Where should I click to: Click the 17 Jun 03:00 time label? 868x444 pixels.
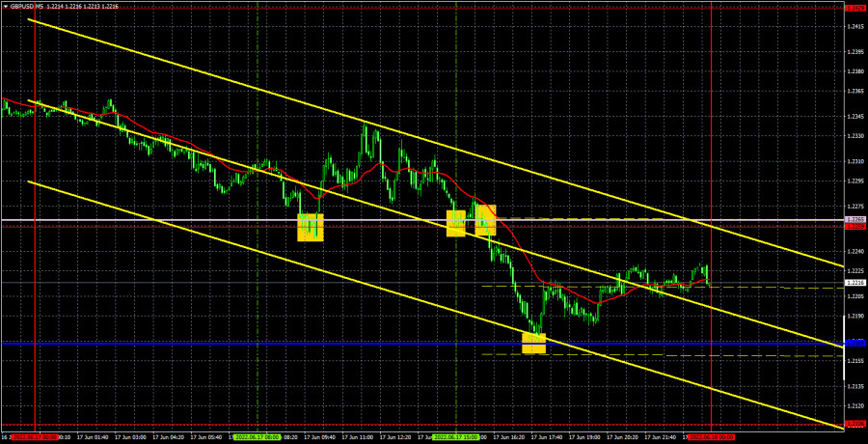(x=128, y=438)
